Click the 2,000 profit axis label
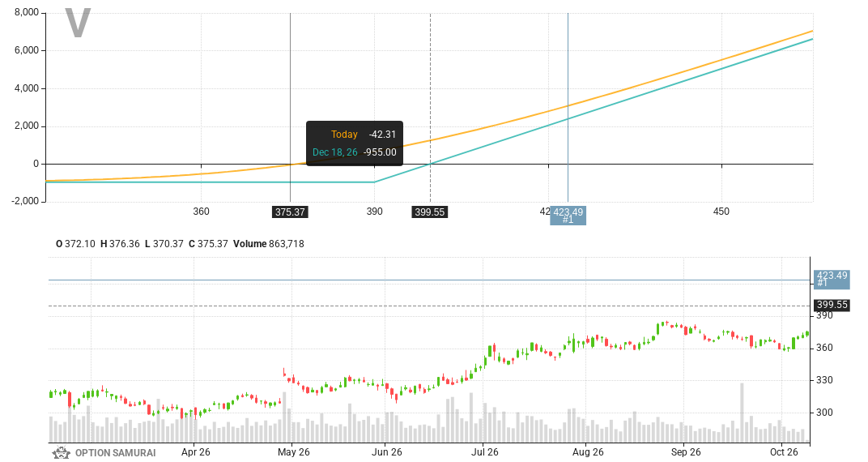Screen dimensions: 868x462 [x=26, y=126]
